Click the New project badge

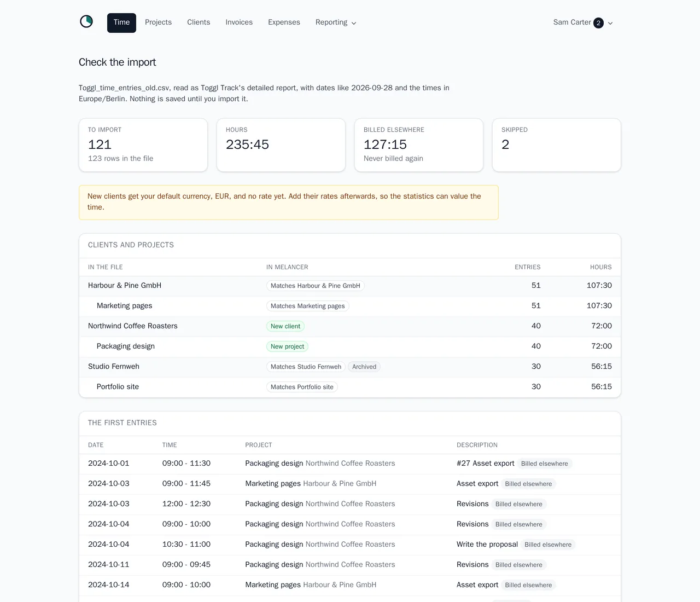287,346
